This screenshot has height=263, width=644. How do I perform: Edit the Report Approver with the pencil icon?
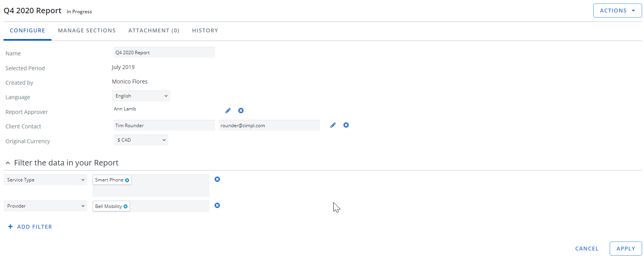point(228,111)
